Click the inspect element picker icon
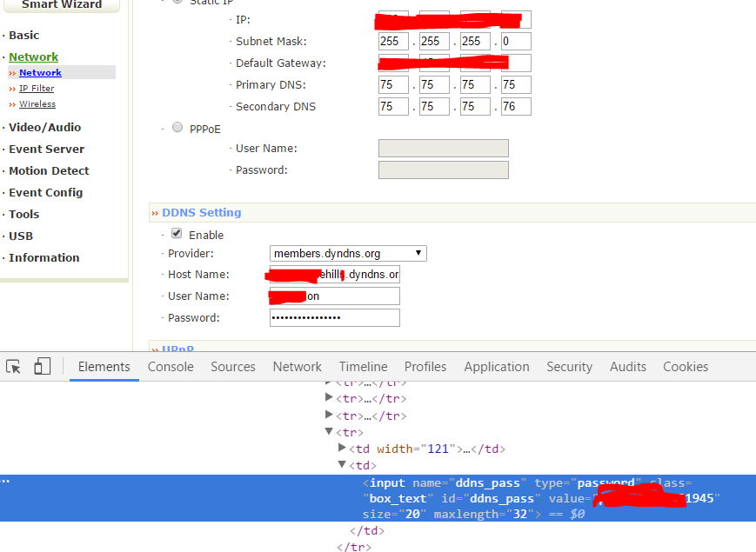 14,367
